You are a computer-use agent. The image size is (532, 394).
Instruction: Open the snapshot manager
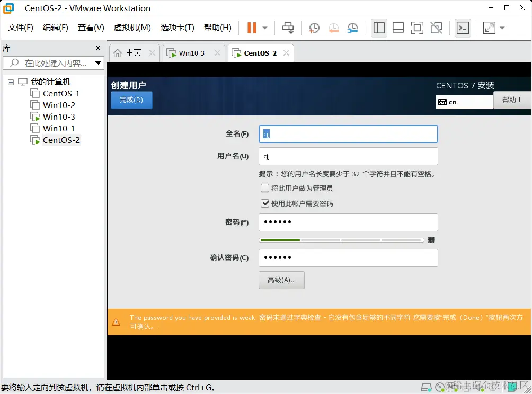tap(352, 28)
